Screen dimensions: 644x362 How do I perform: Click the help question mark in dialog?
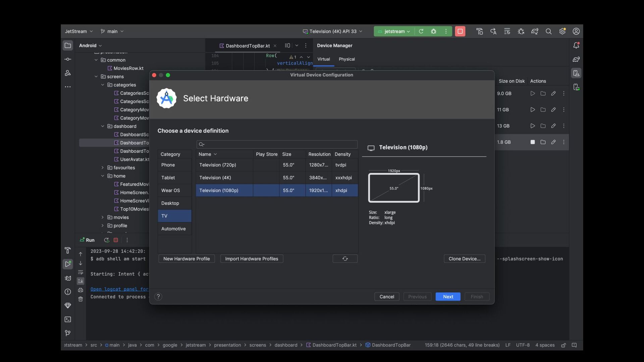click(158, 297)
